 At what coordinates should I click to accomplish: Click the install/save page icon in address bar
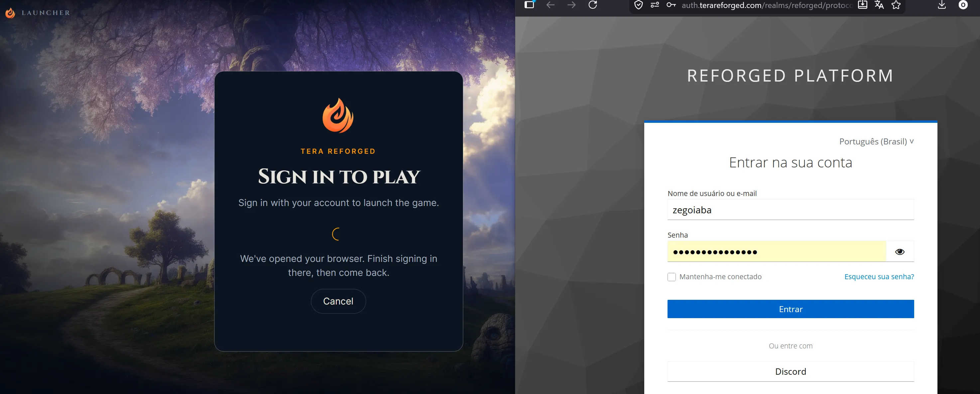click(862, 5)
